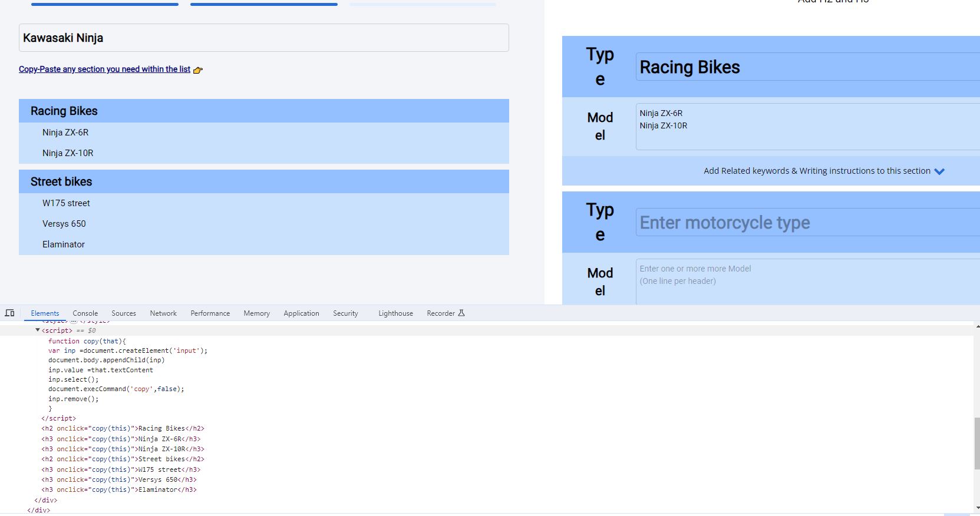This screenshot has width=980, height=516.
Task: Click the Type field containing Racing Bikes
Action: pyautogui.click(x=807, y=67)
